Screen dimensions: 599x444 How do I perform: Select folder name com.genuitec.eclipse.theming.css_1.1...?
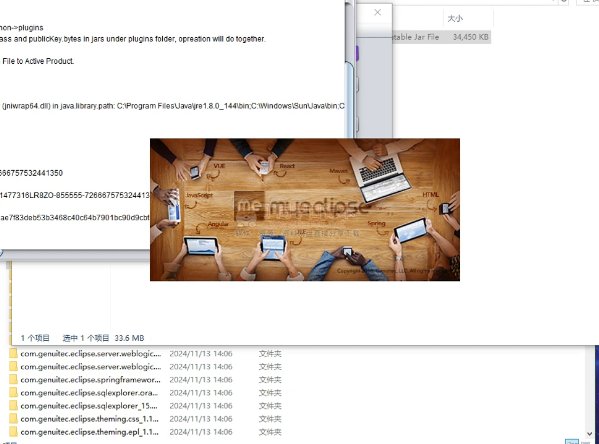point(89,419)
